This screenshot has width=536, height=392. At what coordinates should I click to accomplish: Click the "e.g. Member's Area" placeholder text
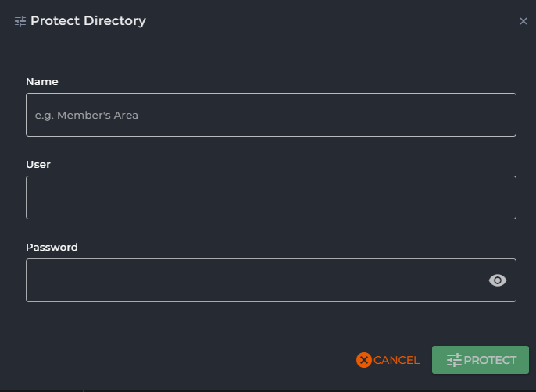(87, 115)
